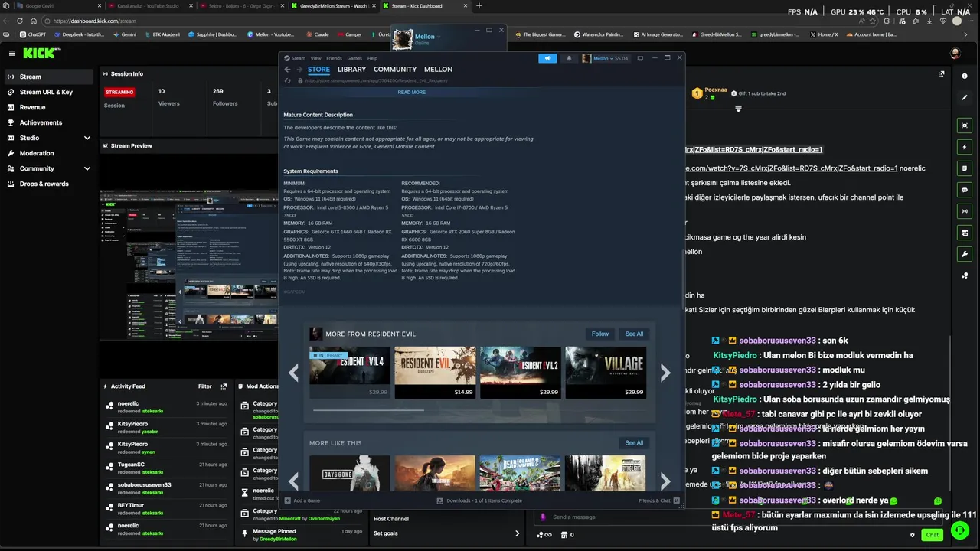Open Dead Island 2 game card
This screenshot has width=980, height=551.
pyautogui.click(x=520, y=473)
